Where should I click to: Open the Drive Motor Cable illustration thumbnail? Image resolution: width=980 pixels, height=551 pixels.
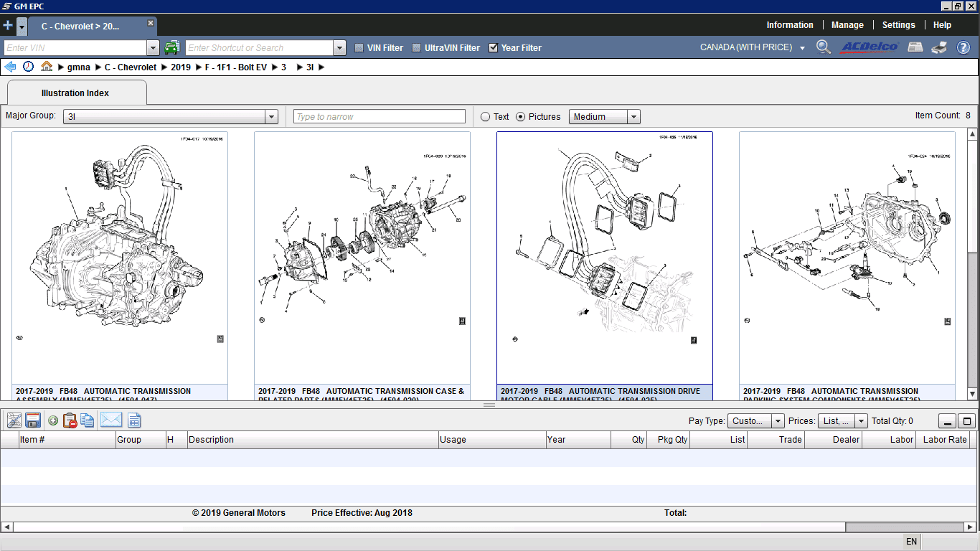(x=604, y=258)
